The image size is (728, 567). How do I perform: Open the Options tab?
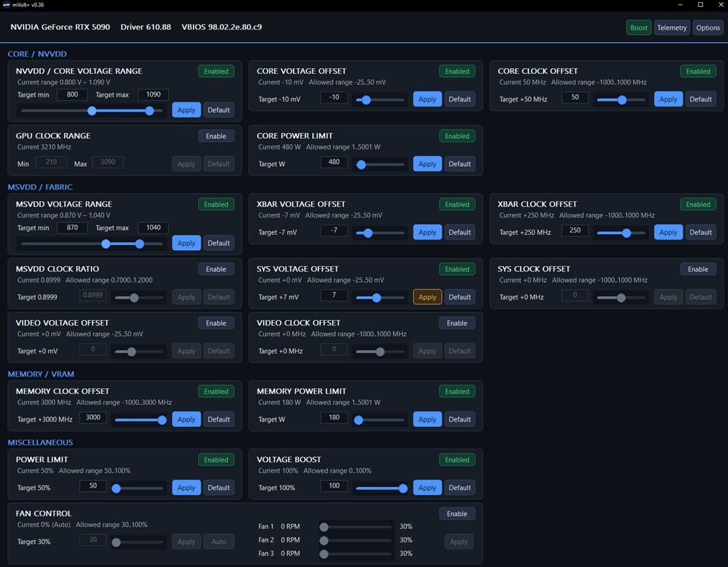[x=707, y=28]
